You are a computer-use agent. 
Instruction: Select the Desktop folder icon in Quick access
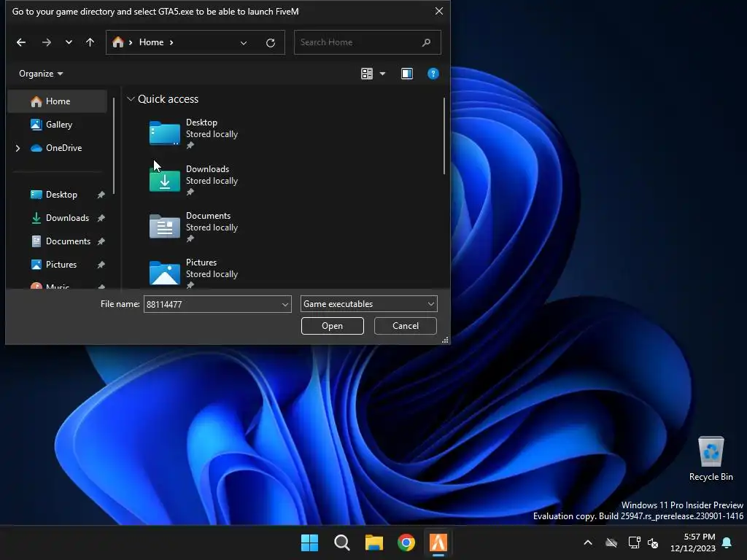[164, 133]
